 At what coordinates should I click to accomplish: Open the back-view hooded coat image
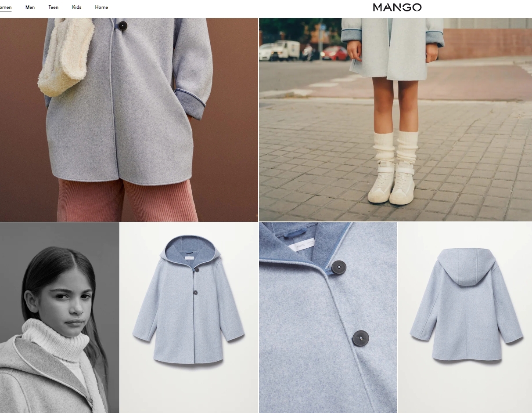click(x=464, y=317)
